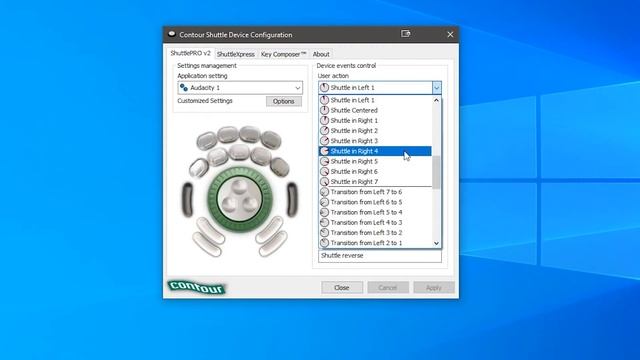
Task: Select Transition from Left 5 to 4 text
Action: [366, 212]
